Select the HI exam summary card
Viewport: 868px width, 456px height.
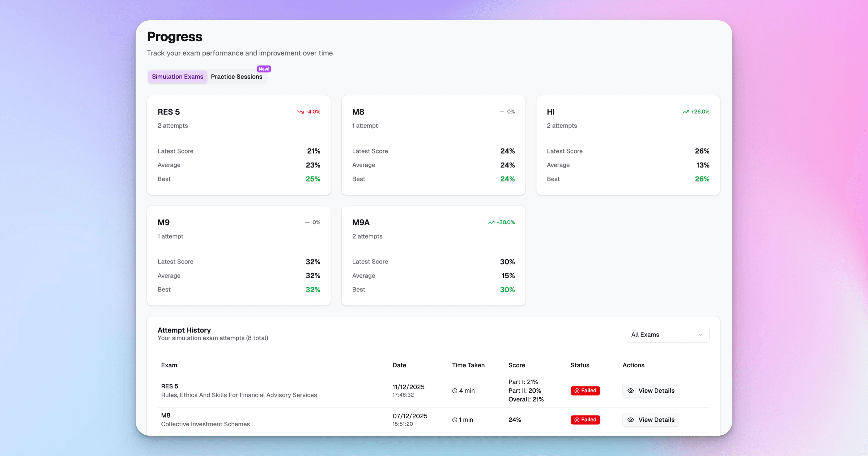coord(628,145)
